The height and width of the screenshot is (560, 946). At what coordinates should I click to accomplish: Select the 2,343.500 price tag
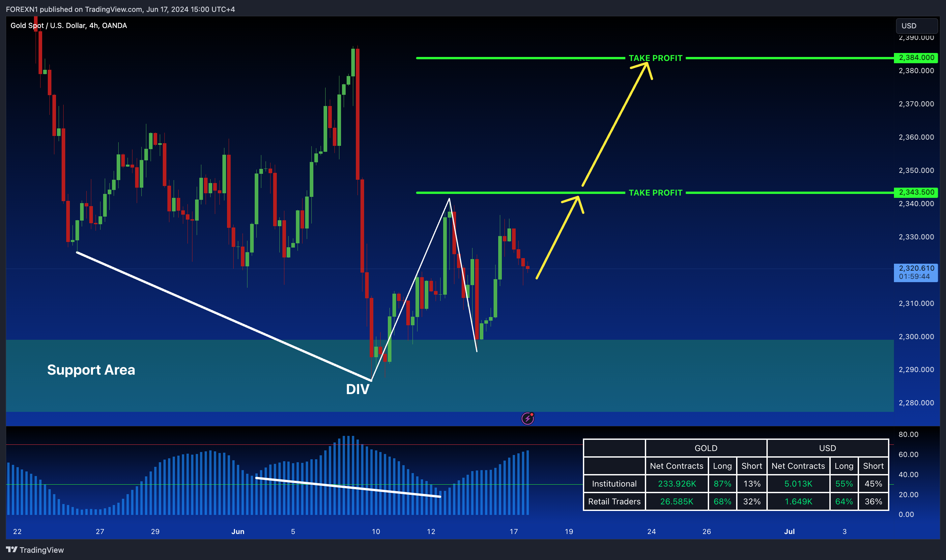[x=916, y=193]
